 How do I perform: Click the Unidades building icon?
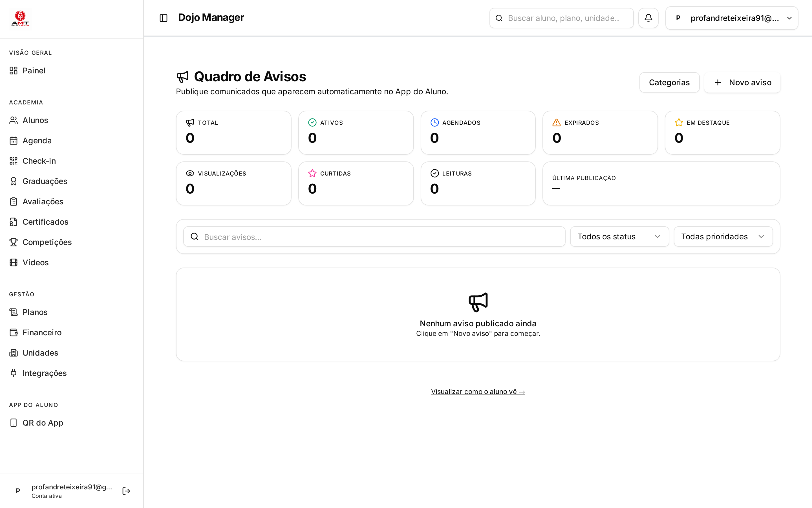coord(14,353)
